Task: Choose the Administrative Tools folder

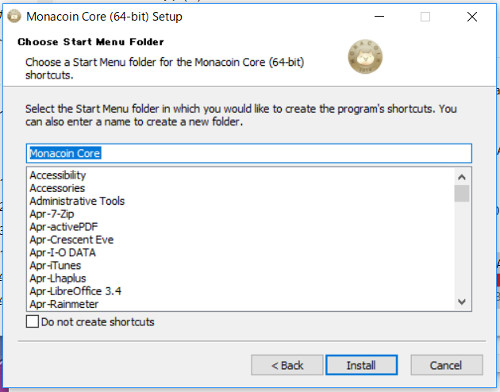Action: point(77,201)
